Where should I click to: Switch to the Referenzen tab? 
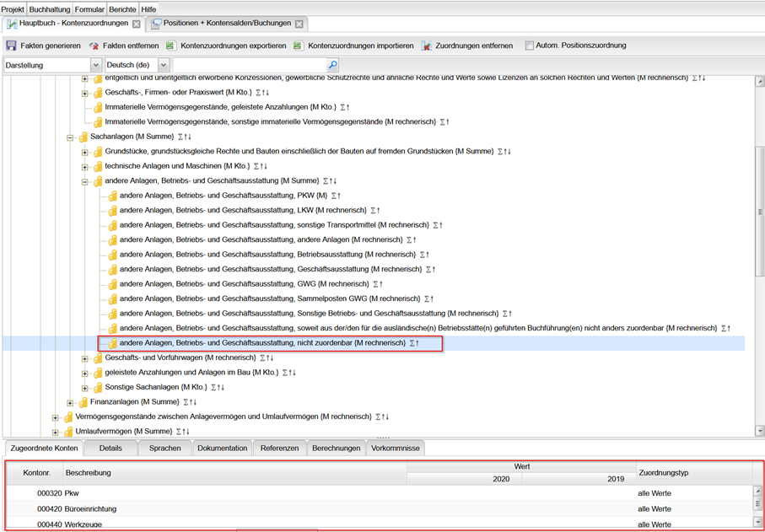279,449
